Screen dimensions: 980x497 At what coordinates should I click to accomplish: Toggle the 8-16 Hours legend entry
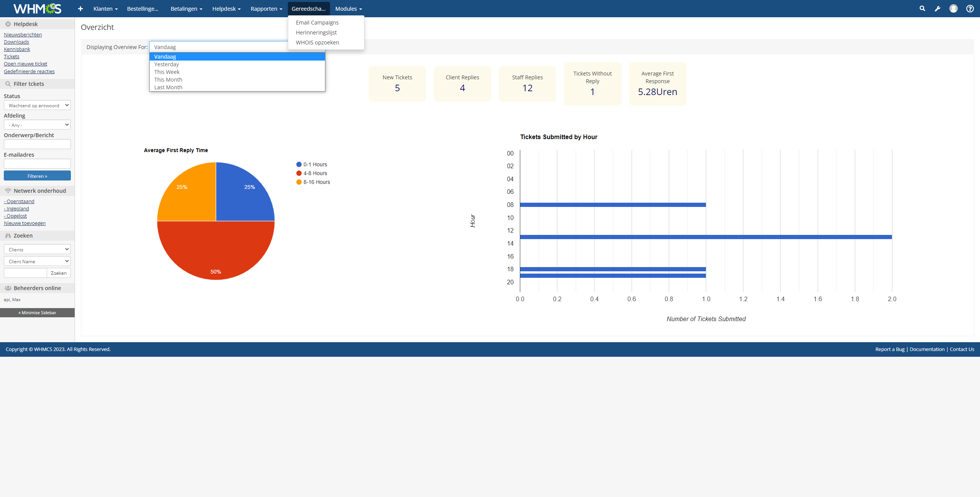[x=313, y=182]
